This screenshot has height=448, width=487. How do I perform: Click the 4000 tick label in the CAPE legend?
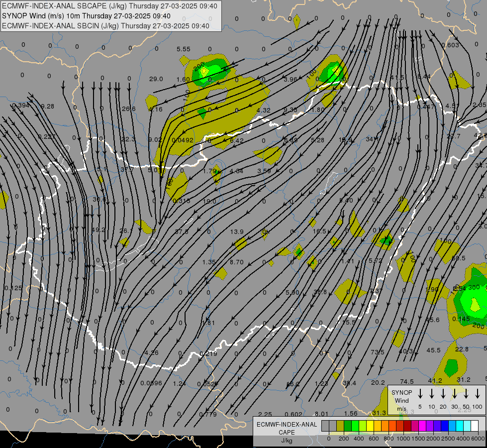coord(463,439)
